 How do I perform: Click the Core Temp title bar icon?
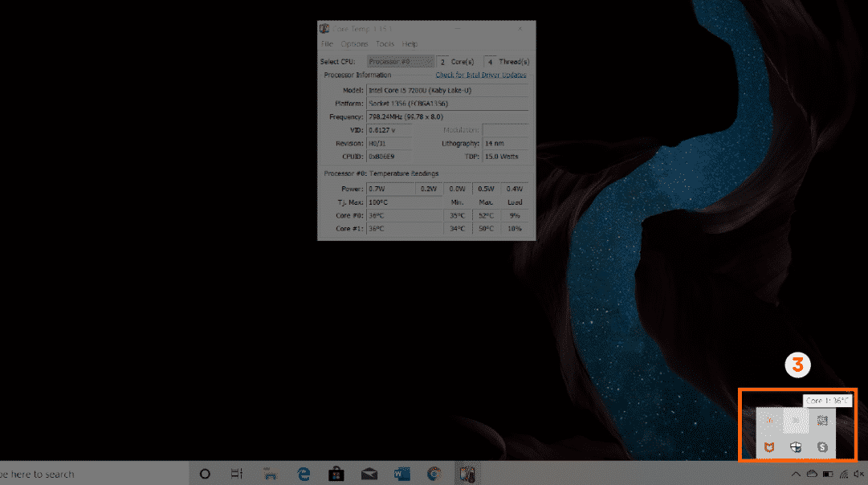click(324, 28)
